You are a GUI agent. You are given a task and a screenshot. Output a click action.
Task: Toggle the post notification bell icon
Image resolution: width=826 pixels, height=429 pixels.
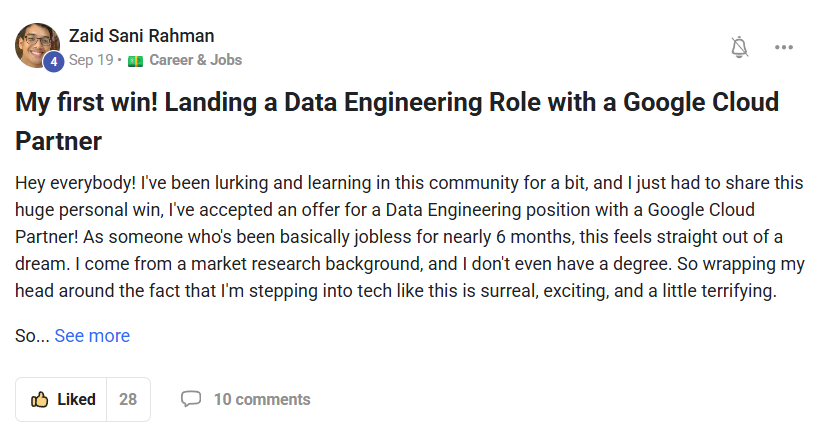pos(739,47)
